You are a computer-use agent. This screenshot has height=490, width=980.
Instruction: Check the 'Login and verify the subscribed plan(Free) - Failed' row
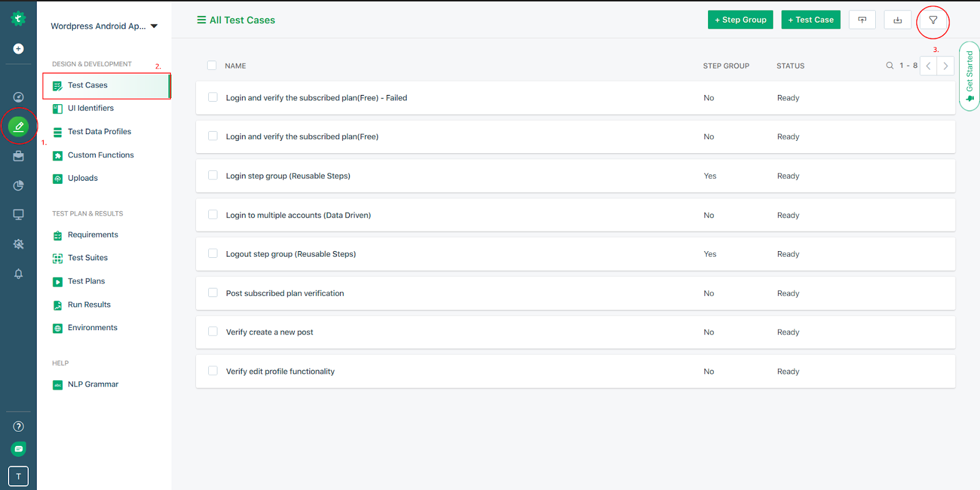coord(213,97)
